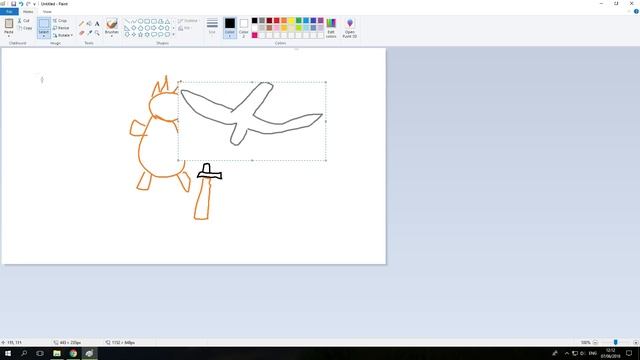Image resolution: width=640 pixels, height=360 pixels.
Task: Choose the Right triangle shape
Action: click(127, 28)
